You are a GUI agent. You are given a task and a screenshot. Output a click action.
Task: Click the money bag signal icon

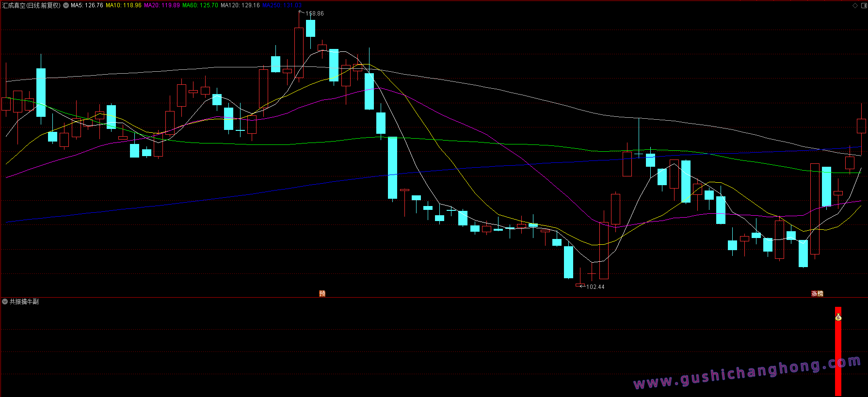pos(838,318)
